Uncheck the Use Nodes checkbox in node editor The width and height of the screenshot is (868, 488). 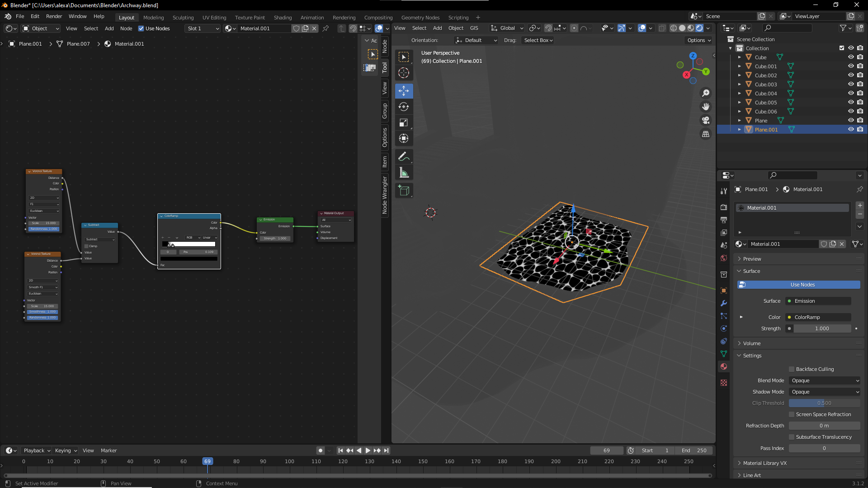(x=141, y=28)
